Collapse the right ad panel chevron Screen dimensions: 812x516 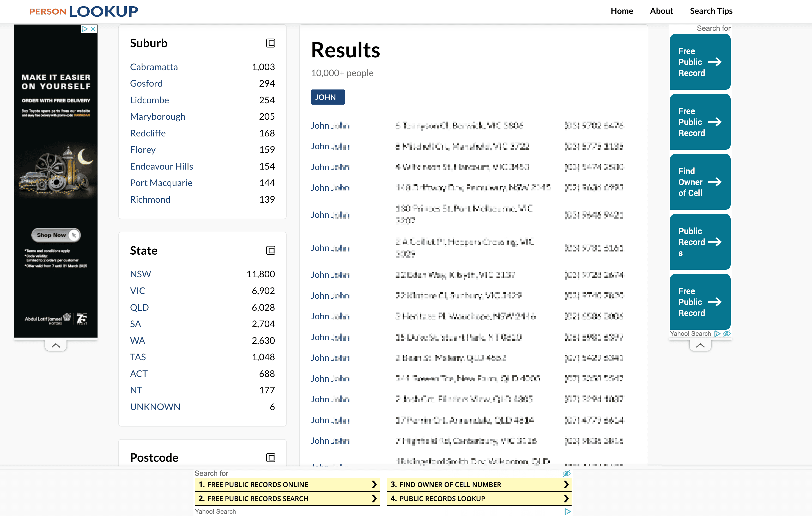click(700, 345)
